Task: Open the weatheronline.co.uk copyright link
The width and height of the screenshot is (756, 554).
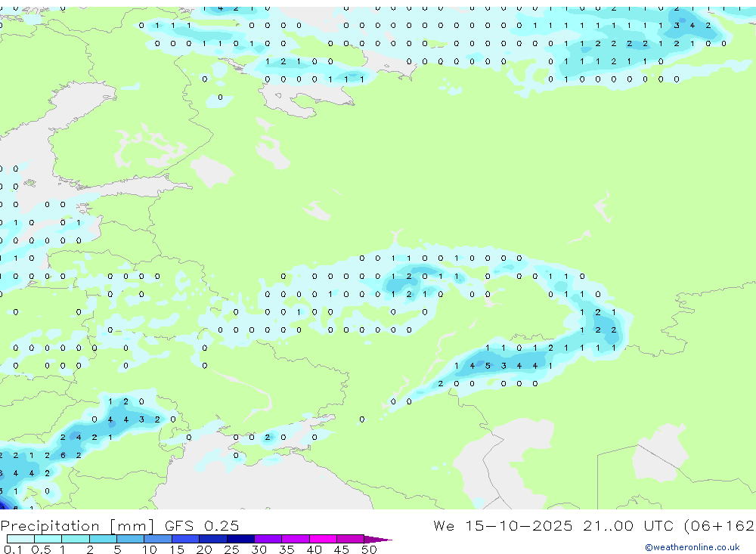Action: point(692,547)
